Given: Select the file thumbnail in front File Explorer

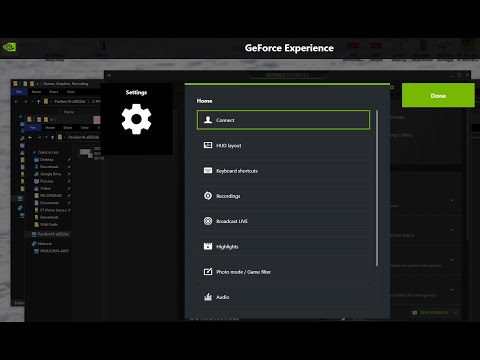Looking at the screenshot, I should [x=86, y=153].
